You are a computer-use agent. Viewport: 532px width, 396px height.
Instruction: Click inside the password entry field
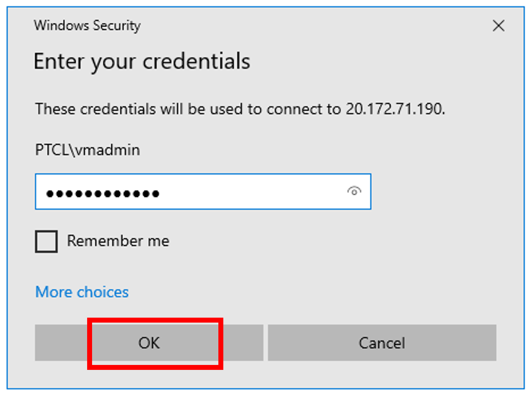pos(176,191)
